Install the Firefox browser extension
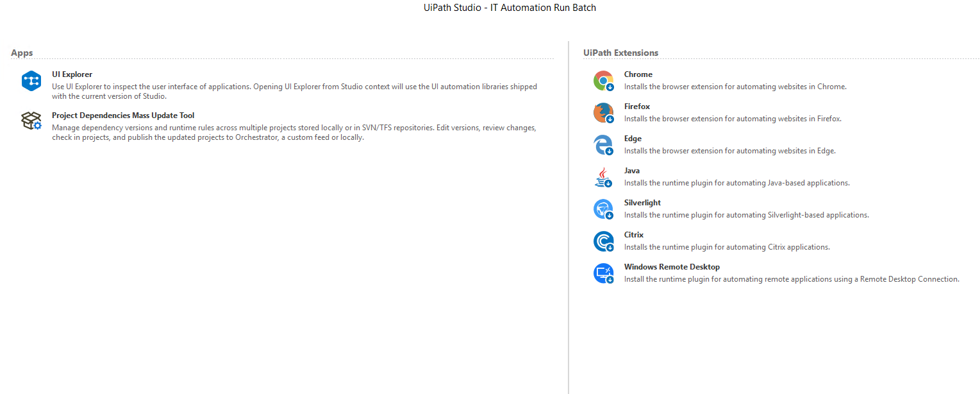The height and width of the screenshot is (394, 980). tap(636, 106)
